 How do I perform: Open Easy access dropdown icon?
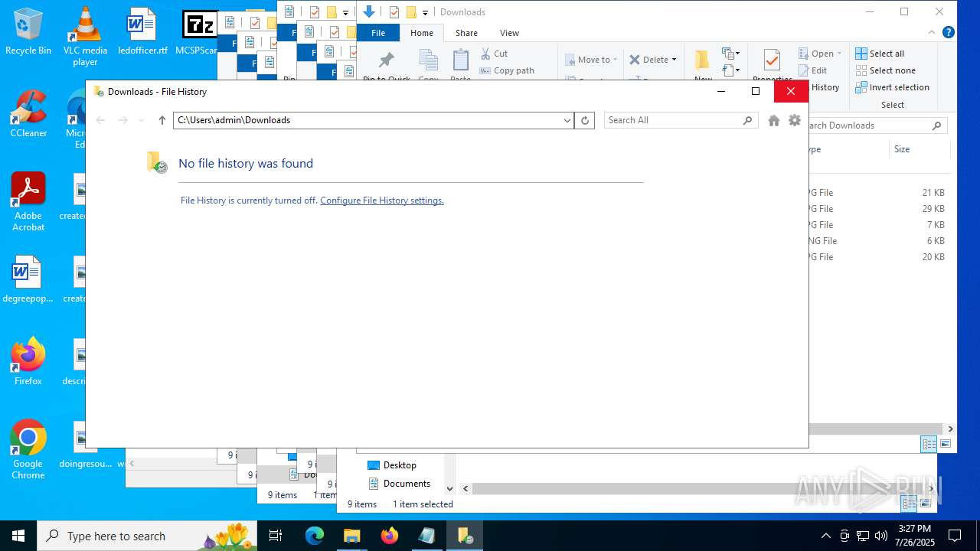coord(730,70)
